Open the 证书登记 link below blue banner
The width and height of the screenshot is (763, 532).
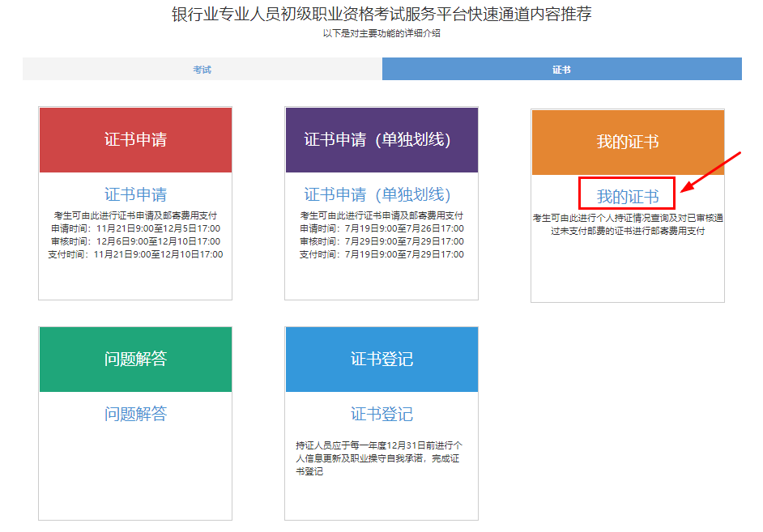[381, 414]
